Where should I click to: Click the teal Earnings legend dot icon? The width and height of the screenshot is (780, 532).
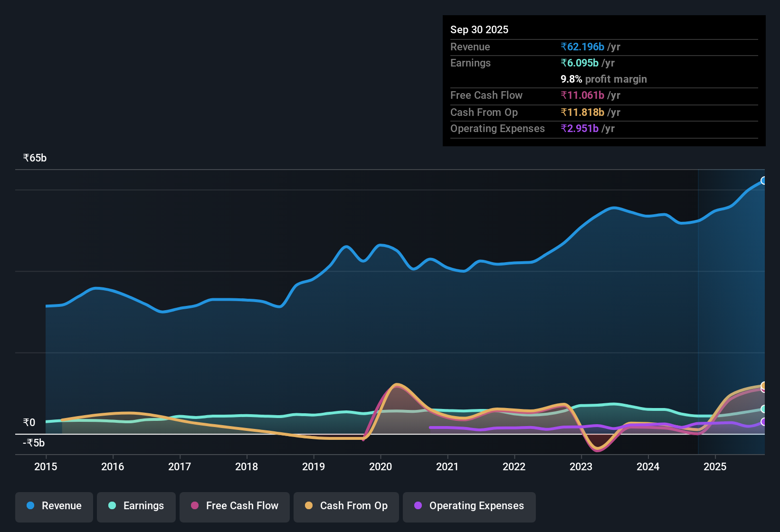pyautogui.click(x=112, y=506)
